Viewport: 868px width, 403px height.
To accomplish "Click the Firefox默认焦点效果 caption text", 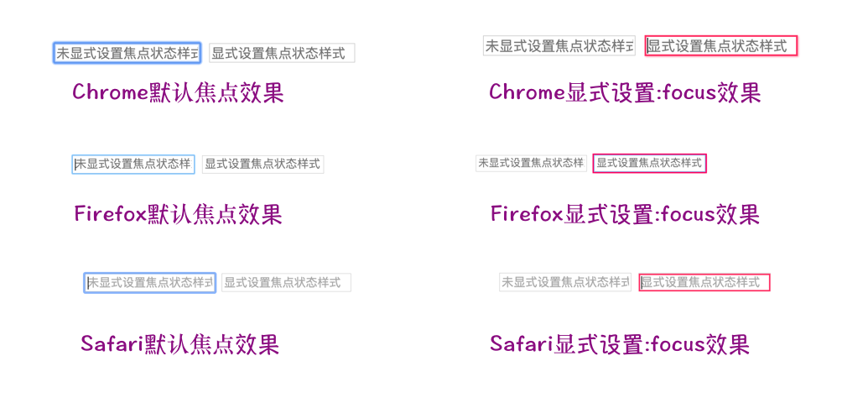I will coord(178,214).
